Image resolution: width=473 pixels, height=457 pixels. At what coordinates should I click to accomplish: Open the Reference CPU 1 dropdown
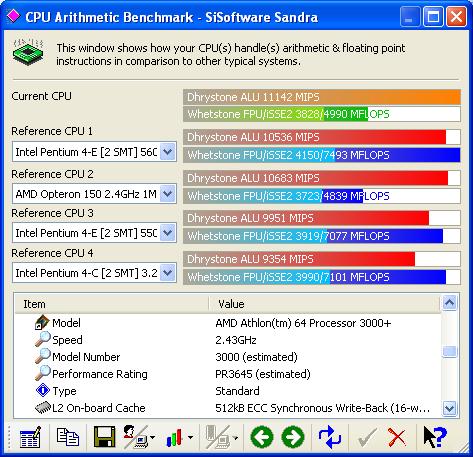(x=168, y=152)
